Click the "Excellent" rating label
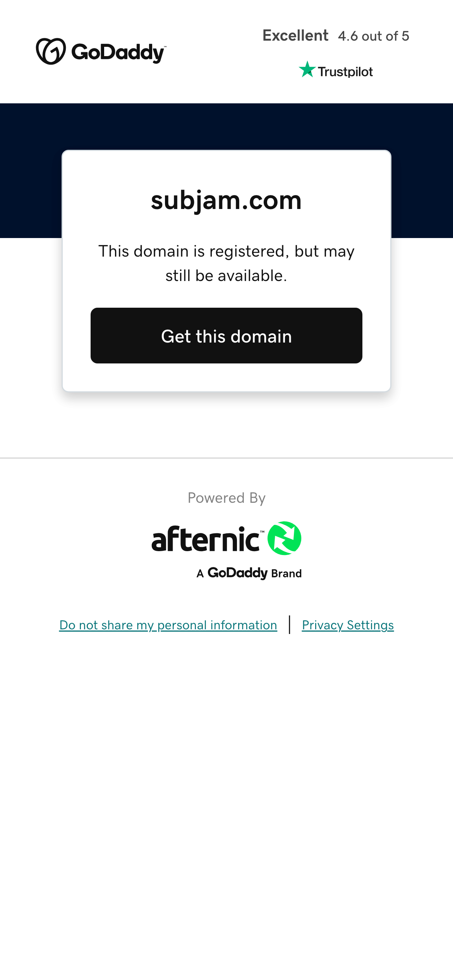Screen dimensions: 453x980 click(295, 36)
